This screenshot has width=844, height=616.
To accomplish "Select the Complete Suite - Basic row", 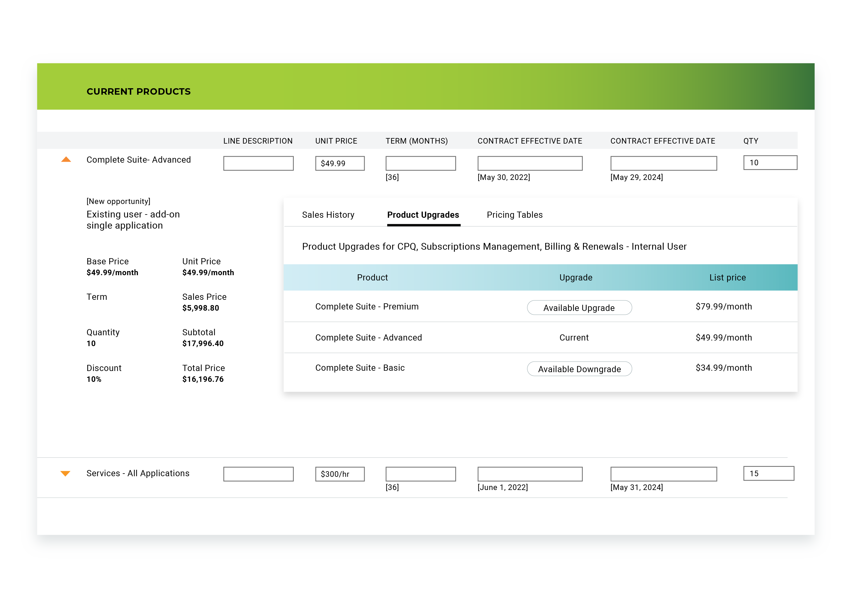I will coord(359,368).
